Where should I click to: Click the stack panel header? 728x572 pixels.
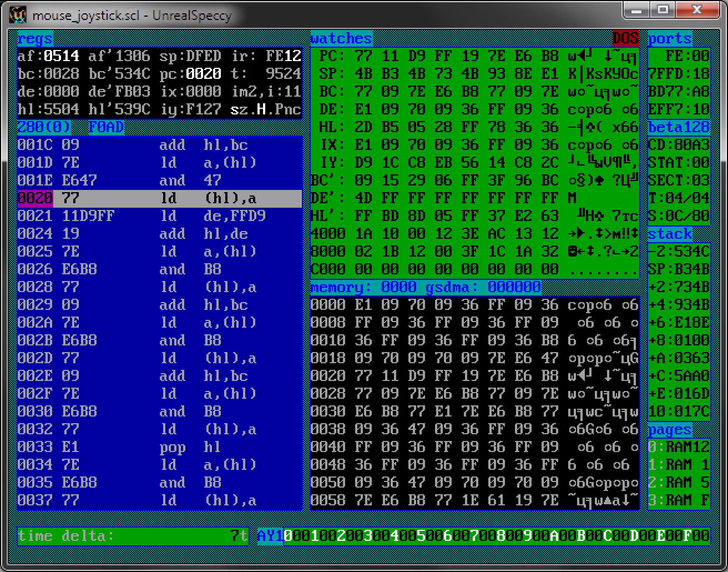click(670, 234)
